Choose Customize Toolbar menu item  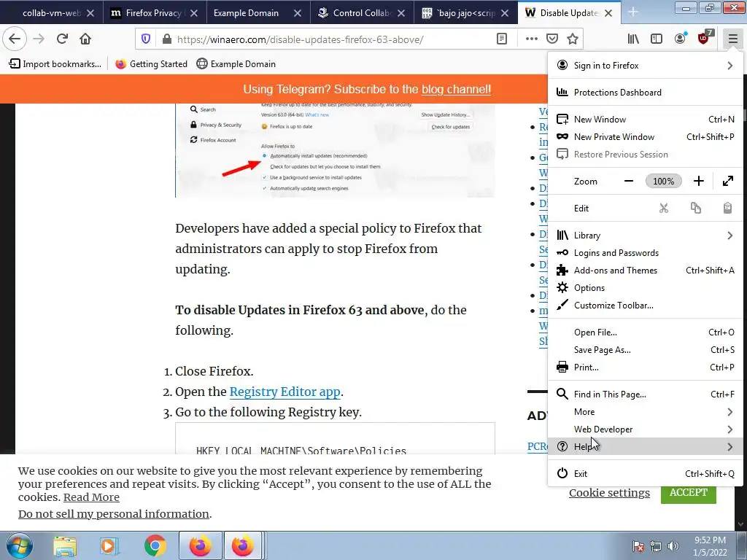[646, 306]
